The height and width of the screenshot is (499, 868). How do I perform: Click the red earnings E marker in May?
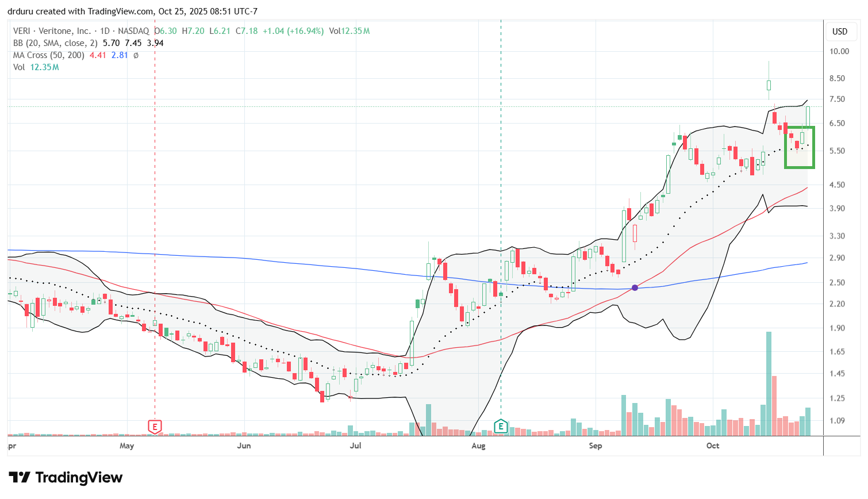coord(155,427)
